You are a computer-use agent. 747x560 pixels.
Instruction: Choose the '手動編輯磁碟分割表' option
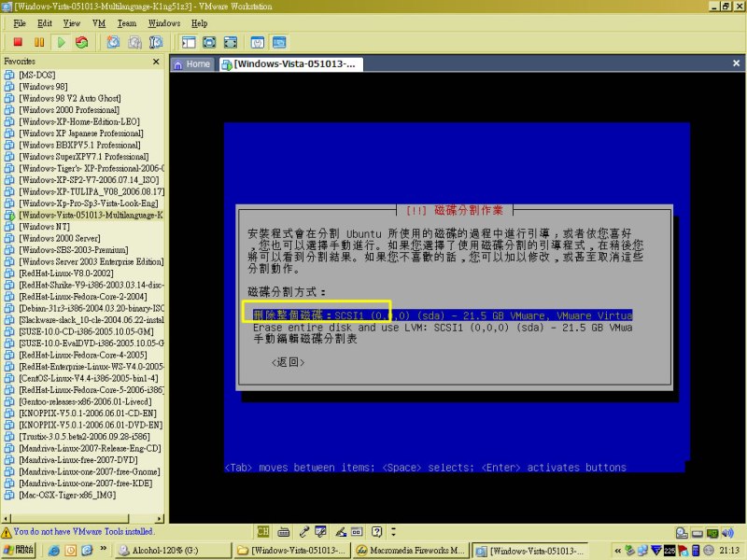pos(305,339)
